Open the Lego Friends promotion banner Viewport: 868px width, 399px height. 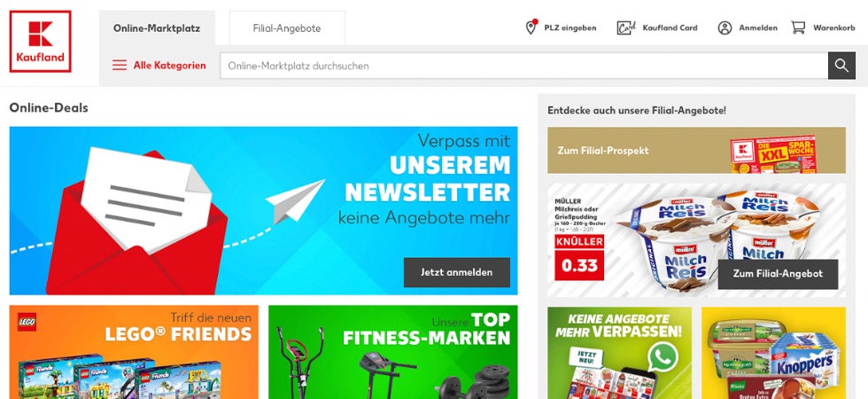coord(134,352)
